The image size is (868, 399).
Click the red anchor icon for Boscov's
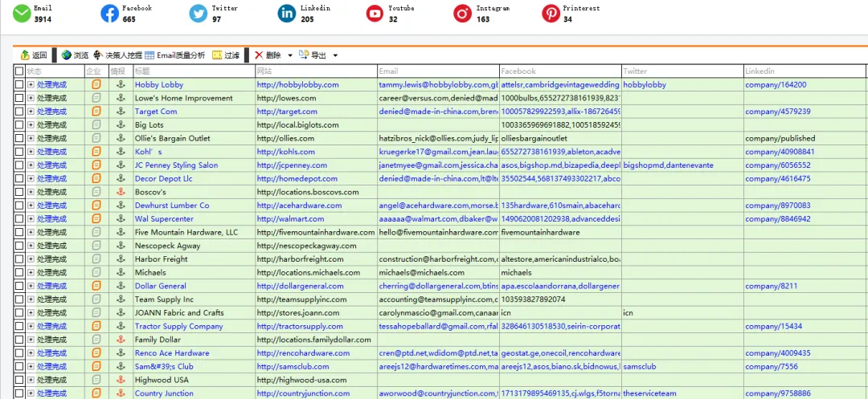[120, 192]
